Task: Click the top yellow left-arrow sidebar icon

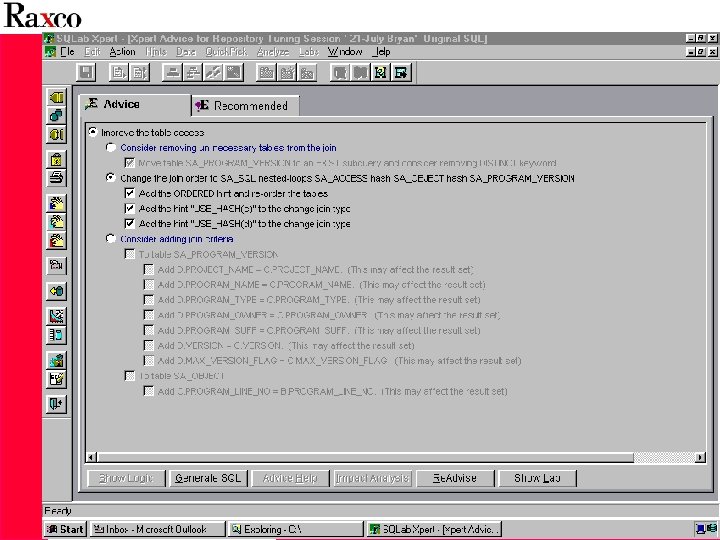Action: click(56, 97)
